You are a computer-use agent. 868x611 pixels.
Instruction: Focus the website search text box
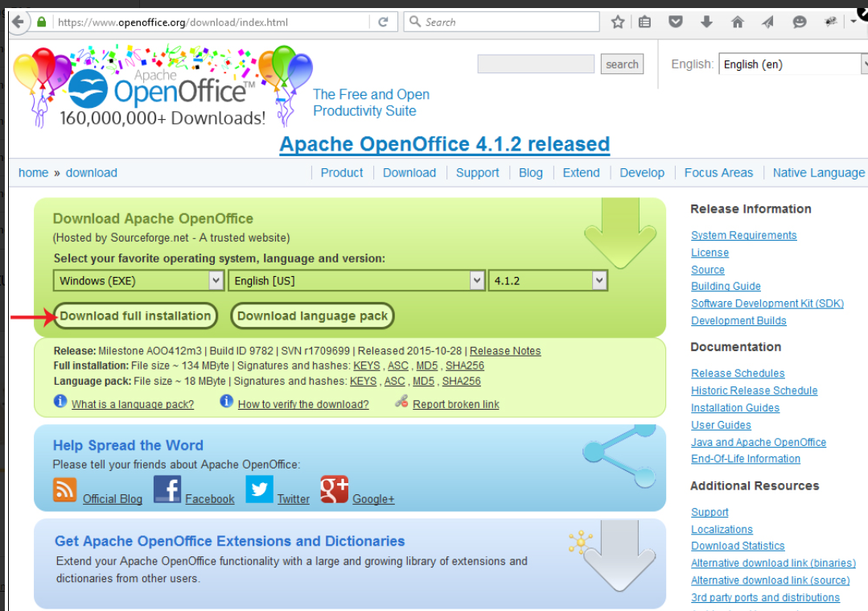click(x=536, y=64)
